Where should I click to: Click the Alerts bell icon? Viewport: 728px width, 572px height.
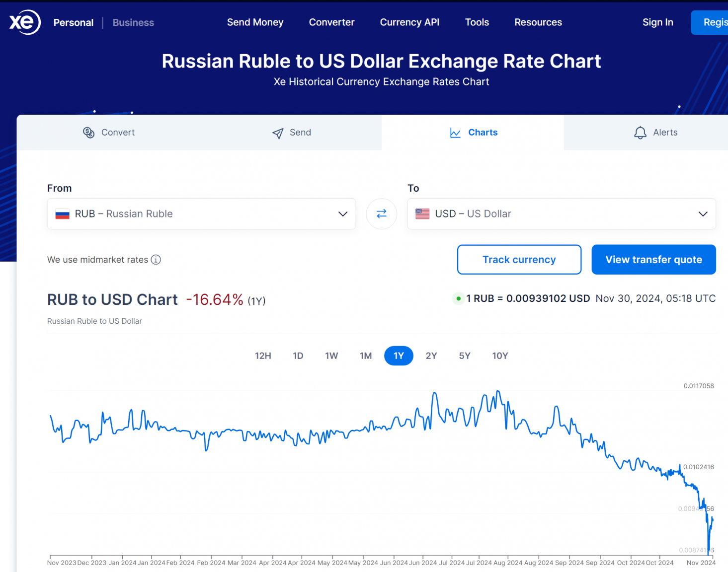(x=640, y=133)
